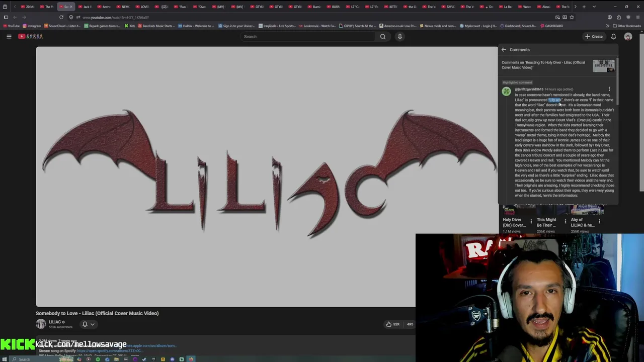Open YouTube notifications bell in header

(x=613, y=36)
